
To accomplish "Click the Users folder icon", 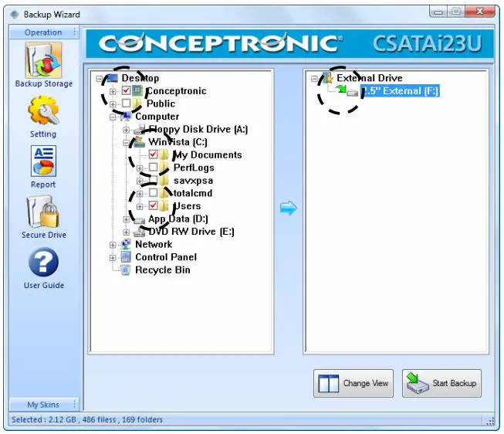I will [x=164, y=205].
